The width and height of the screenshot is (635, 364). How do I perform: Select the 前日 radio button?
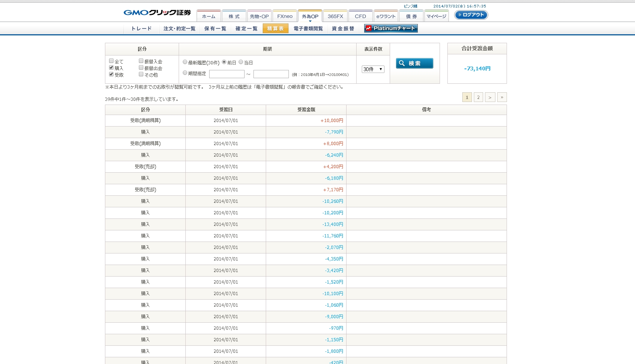pyautogui.click(x=224, y=62)
